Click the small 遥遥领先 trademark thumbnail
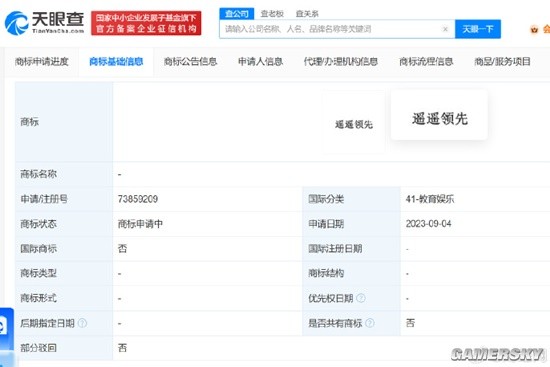 point(354,124)
